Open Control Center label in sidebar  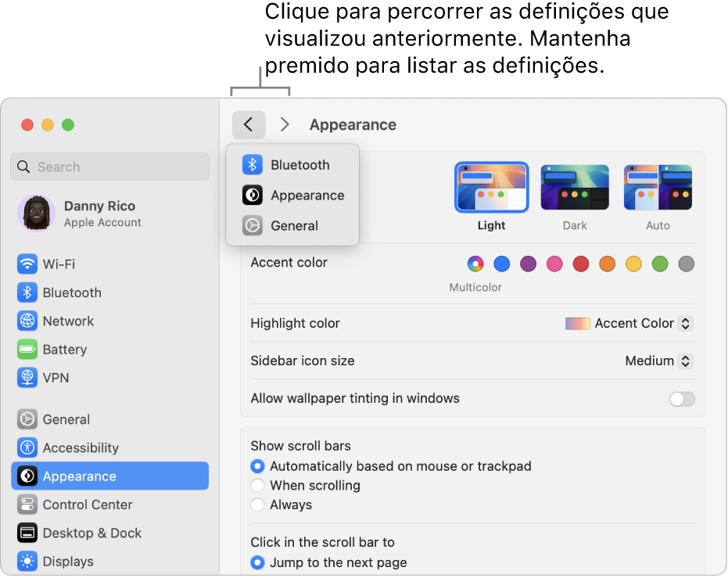(88, 504)
